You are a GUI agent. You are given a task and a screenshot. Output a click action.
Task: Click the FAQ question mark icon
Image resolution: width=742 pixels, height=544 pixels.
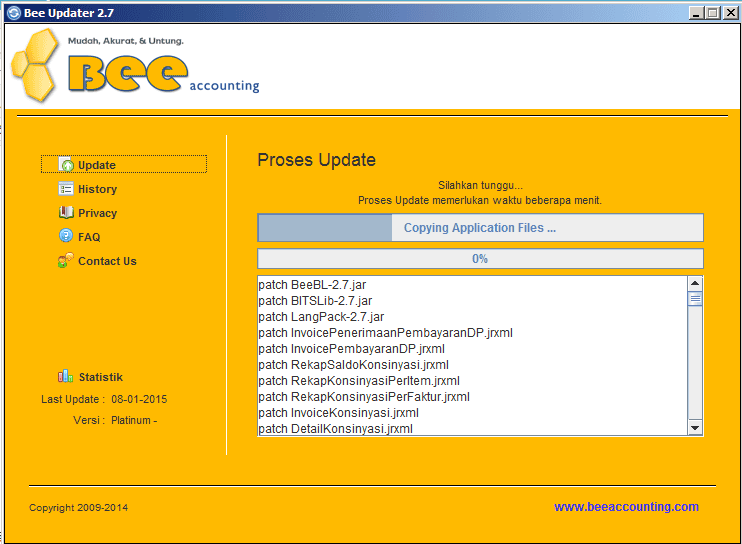coord(66,236)
